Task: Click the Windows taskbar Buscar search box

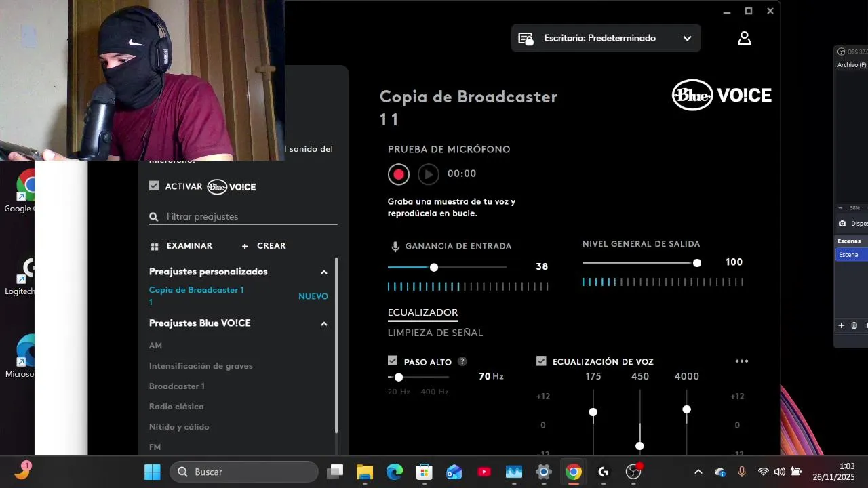Action: tap(244, 472)
